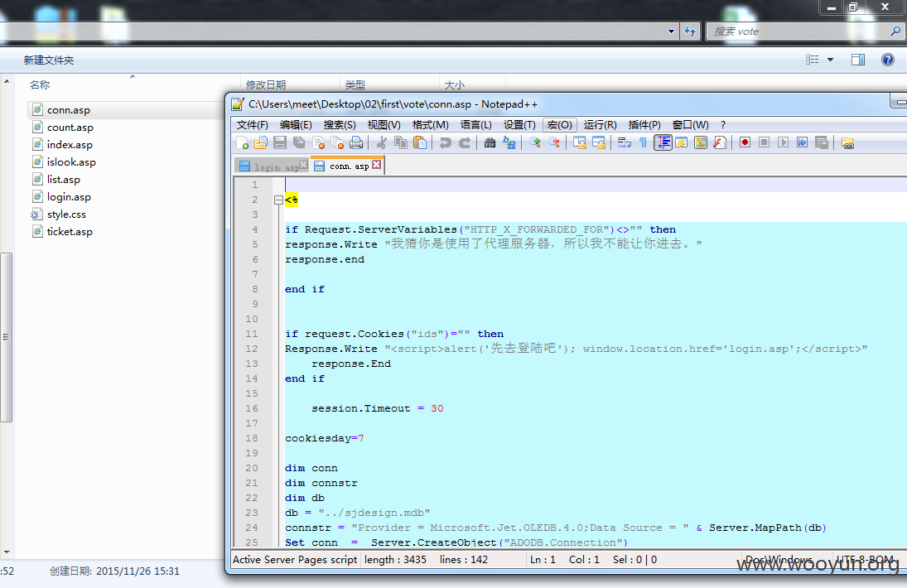
Task: Redo the last edit
Action: (x=465, y=142)
